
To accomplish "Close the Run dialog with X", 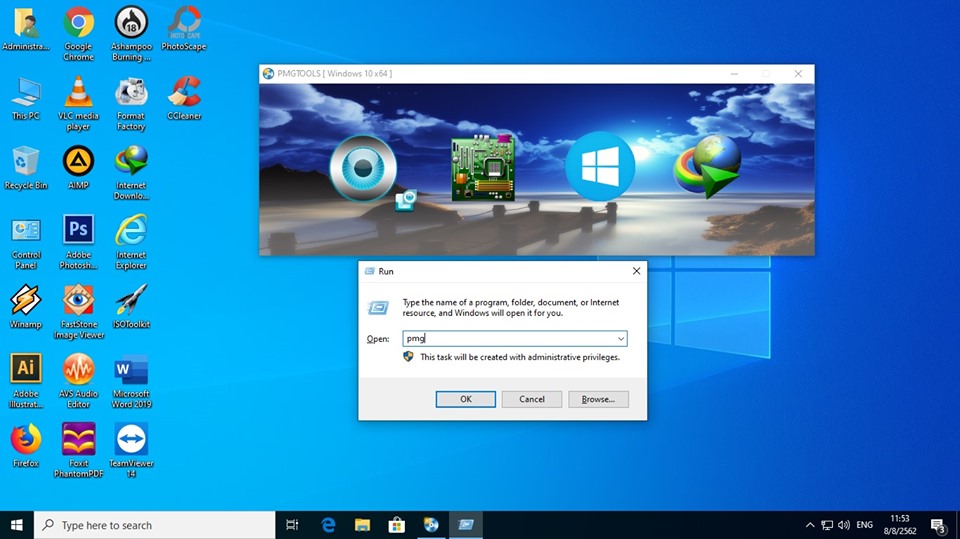I will [636, 271].
